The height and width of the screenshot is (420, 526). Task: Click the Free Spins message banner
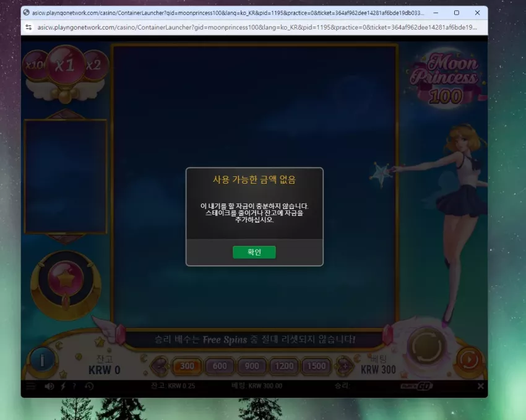coord(254,340)
